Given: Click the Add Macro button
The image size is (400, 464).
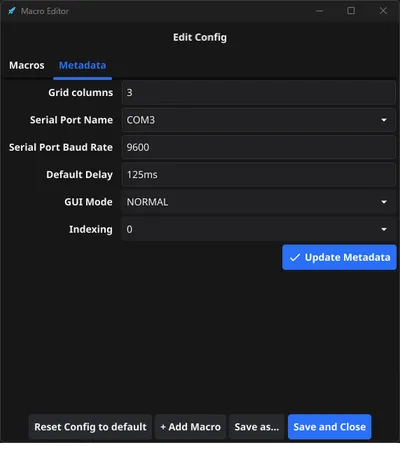Looking at the screenshot, I should click(x=190, y=427).
